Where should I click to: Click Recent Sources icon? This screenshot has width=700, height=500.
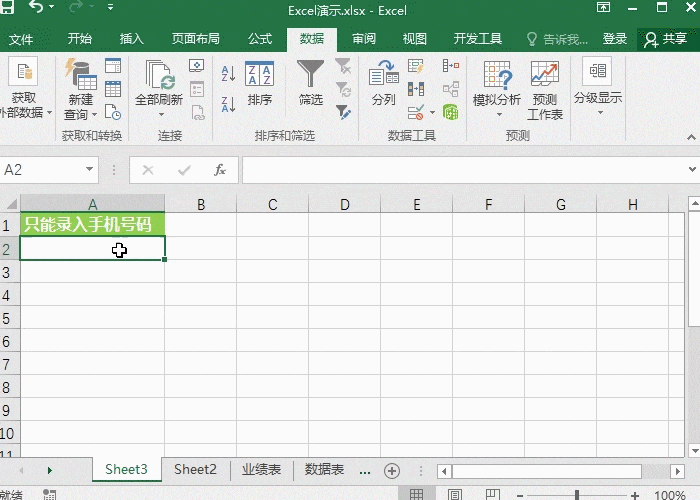(x=113, y=112)
